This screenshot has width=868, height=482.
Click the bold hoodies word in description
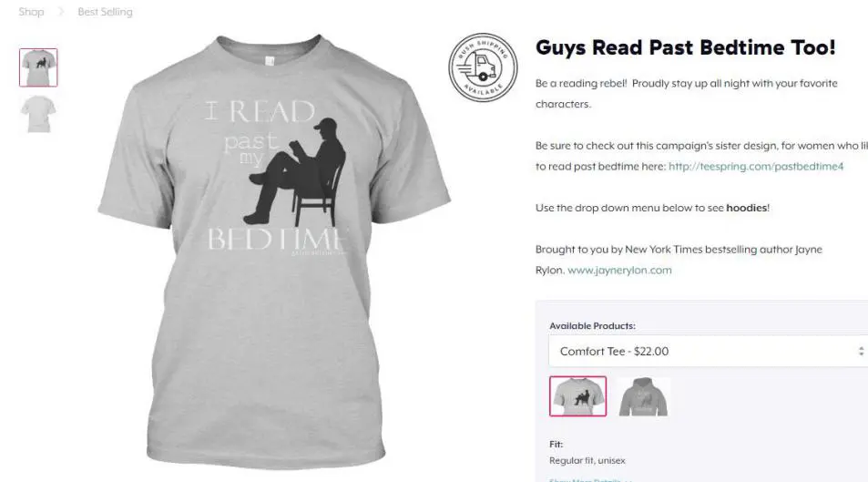coord(746,208)
